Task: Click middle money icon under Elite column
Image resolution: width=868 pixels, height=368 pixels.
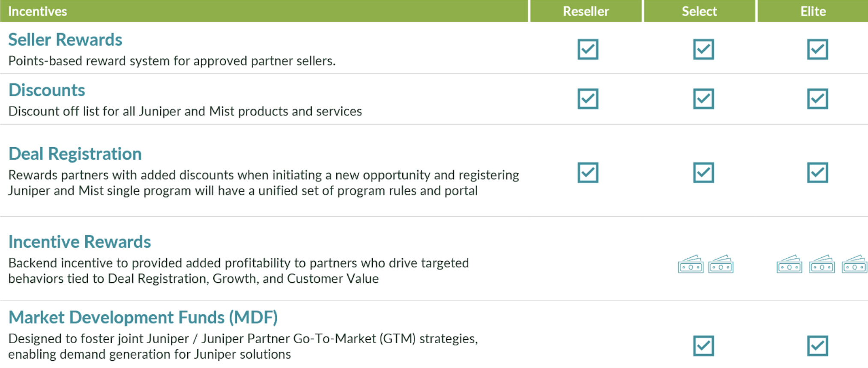Action: tap(822, 264)
